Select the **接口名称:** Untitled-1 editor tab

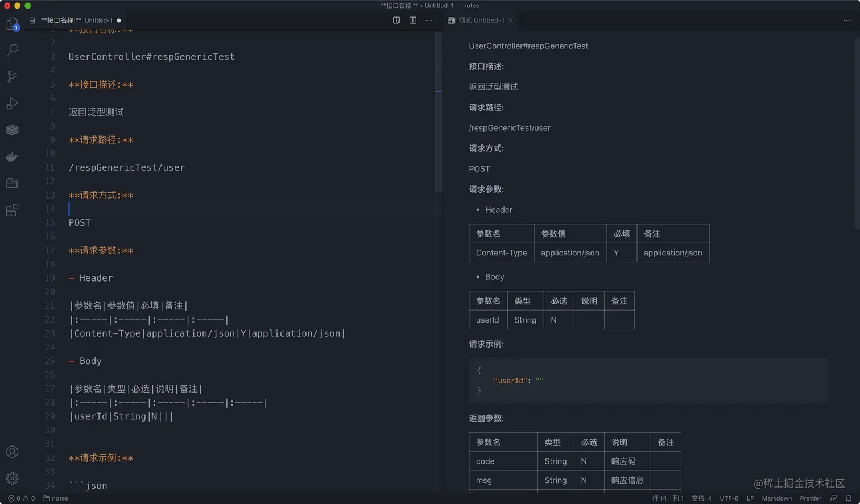coord(76,20)
